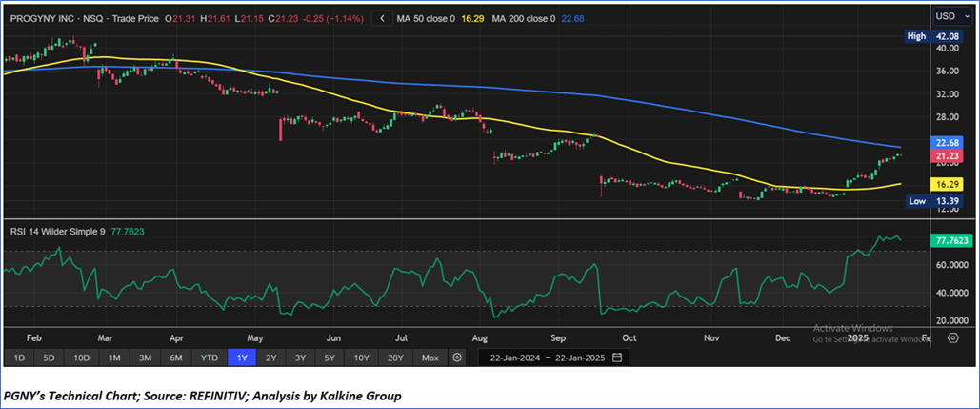
Task: Set chart to 6M range
Action: [176, 358]
